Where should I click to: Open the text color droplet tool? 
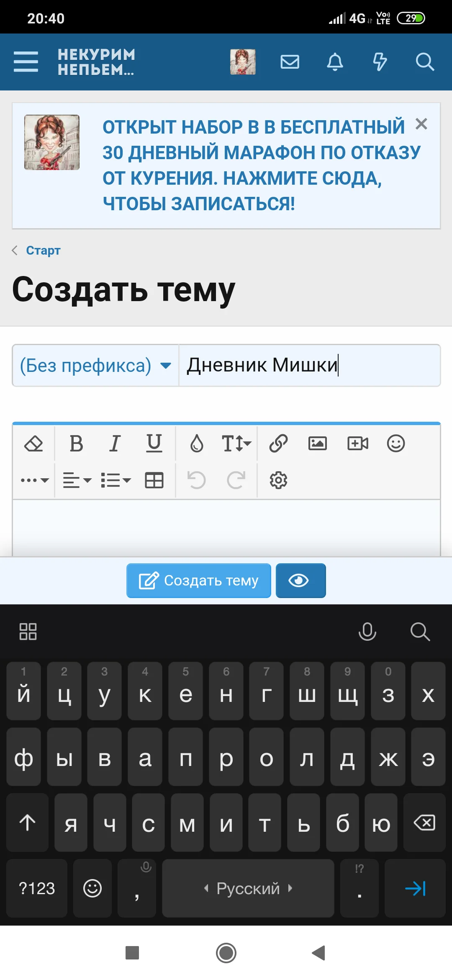pos(197,444)
